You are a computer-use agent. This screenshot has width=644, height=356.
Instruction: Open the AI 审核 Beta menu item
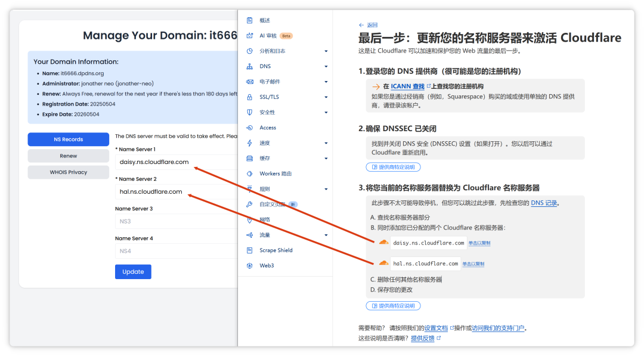275,36
